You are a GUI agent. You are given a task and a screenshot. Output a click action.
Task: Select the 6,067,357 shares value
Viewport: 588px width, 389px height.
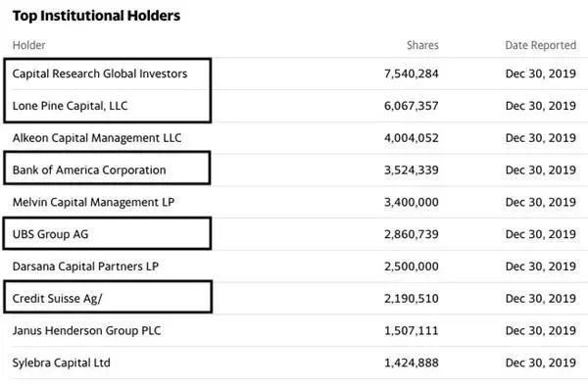411,106
